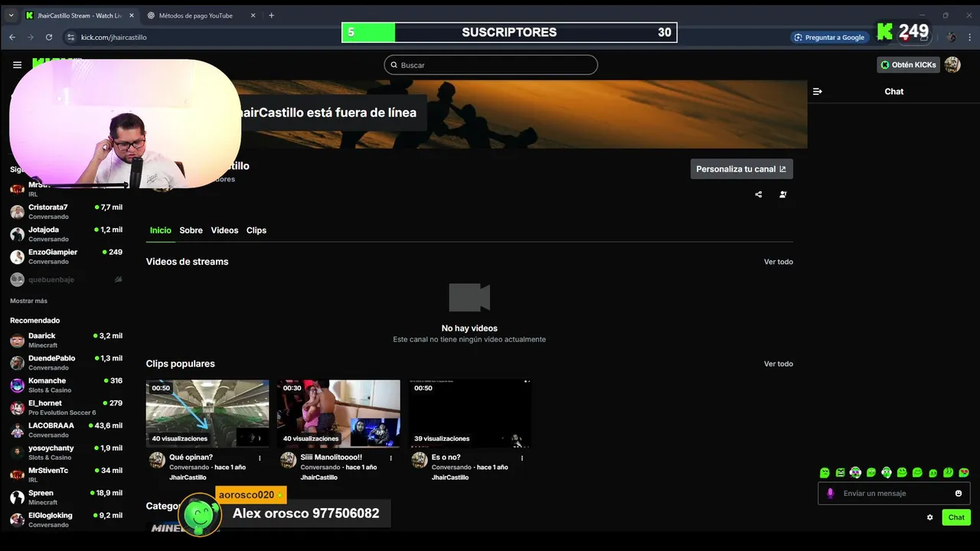Image resolution: width=980 pixels, height=551 pixels.
Task: Open LACOBRAAA recommended channel
Action: [67, 430]
